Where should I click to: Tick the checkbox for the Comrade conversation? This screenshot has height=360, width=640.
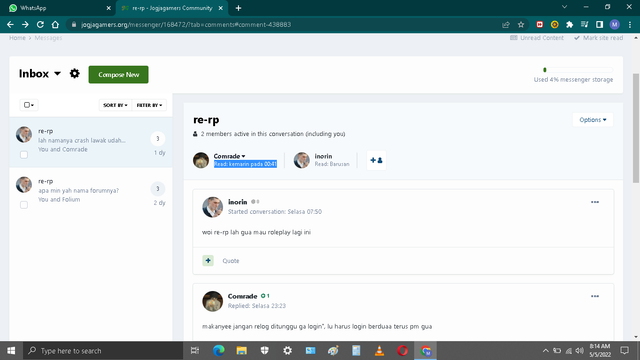pos(24,155)
